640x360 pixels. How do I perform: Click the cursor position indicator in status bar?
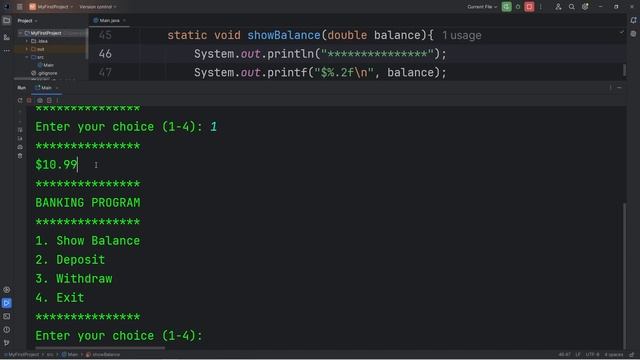point(564,355)
